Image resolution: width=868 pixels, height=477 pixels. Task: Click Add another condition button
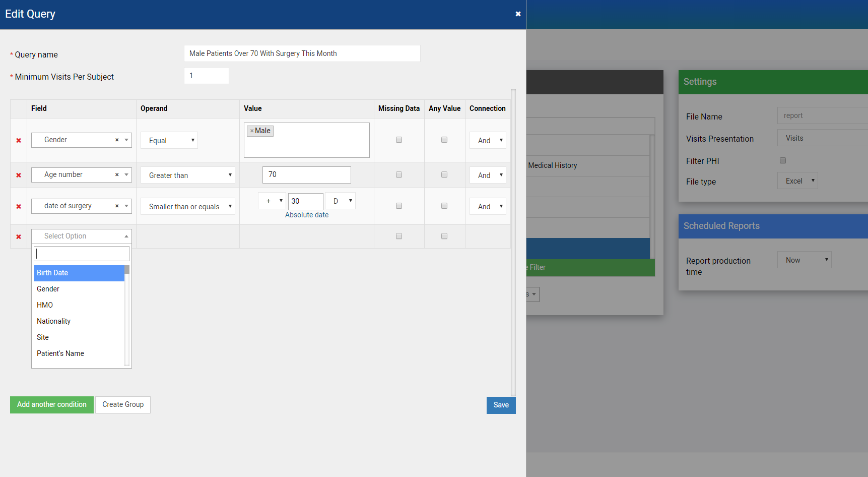[52, 405]
